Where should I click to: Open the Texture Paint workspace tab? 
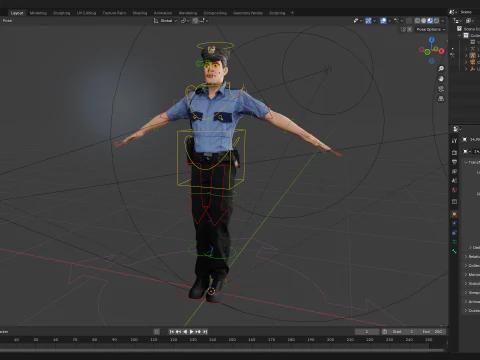pyautogui.click(x=114, y=13)
